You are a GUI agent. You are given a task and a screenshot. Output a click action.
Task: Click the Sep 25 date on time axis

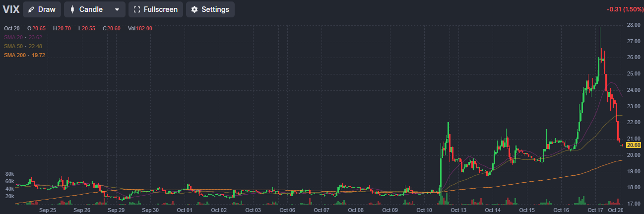pos(47,210)
